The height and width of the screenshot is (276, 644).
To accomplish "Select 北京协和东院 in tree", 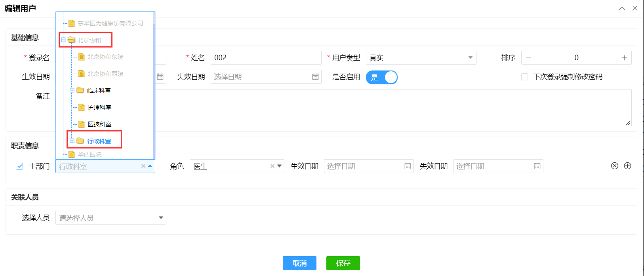I will point(105,57).
